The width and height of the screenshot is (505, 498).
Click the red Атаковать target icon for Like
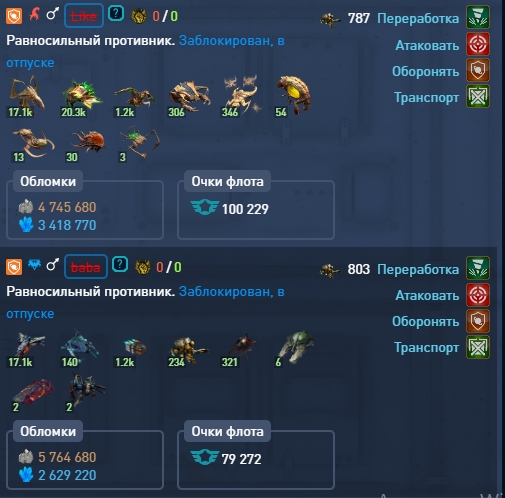(478, 44)
